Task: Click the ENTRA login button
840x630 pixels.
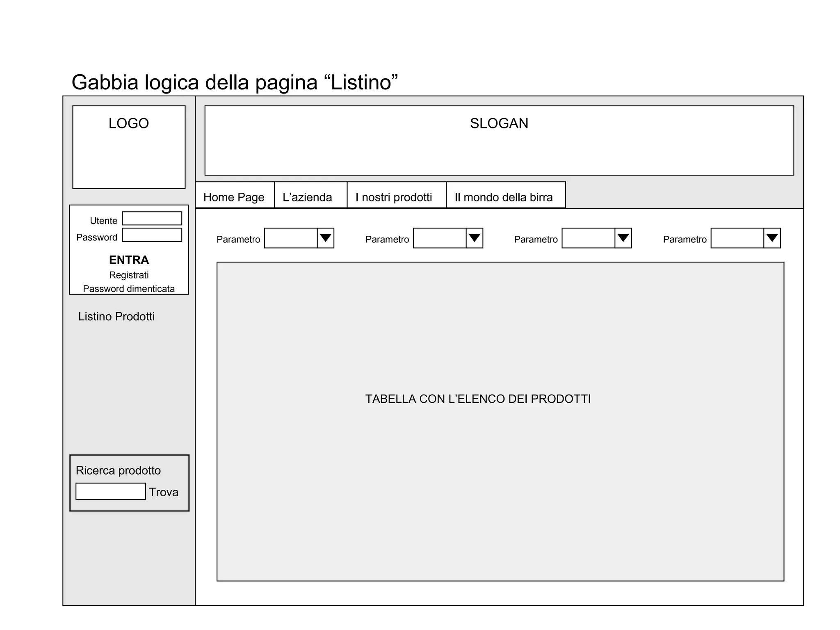Action: [x=129, y=260]
